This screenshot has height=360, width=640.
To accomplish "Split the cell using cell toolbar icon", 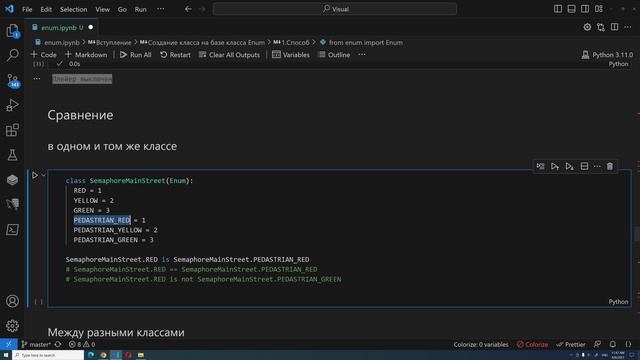I will coord(584,167).
